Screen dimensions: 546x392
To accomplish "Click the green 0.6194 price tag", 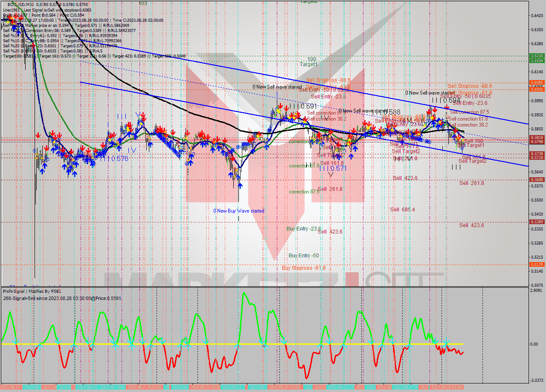I will [x=537, y=61].
